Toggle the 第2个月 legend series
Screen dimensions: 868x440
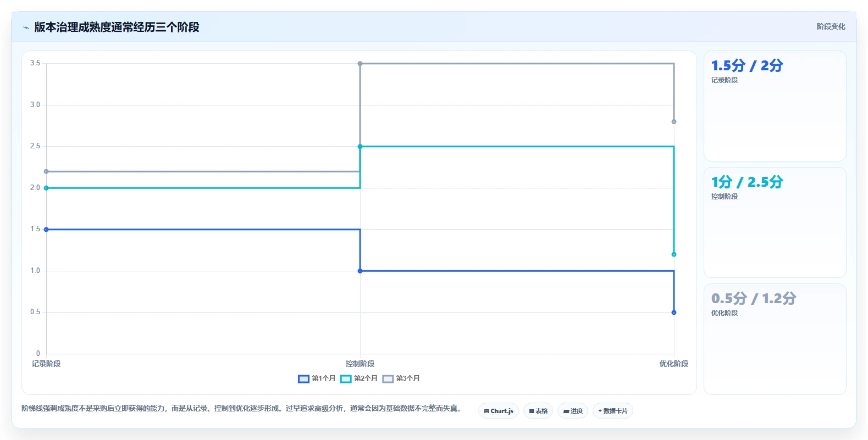click(359, 378)
